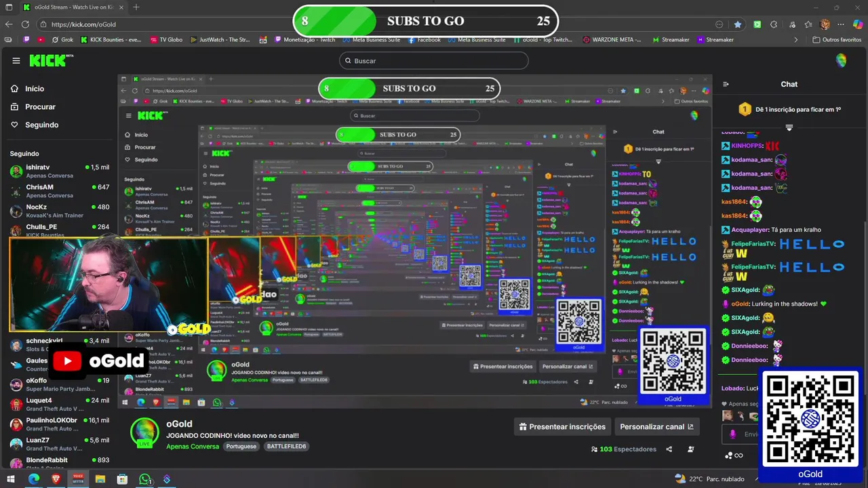Click the Portuguese language tag

coord(241,447)
